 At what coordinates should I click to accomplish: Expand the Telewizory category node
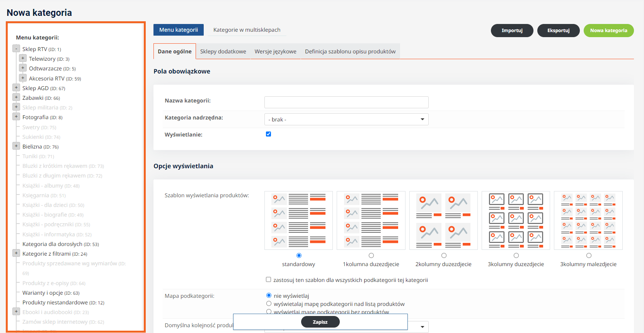[23, 58]
